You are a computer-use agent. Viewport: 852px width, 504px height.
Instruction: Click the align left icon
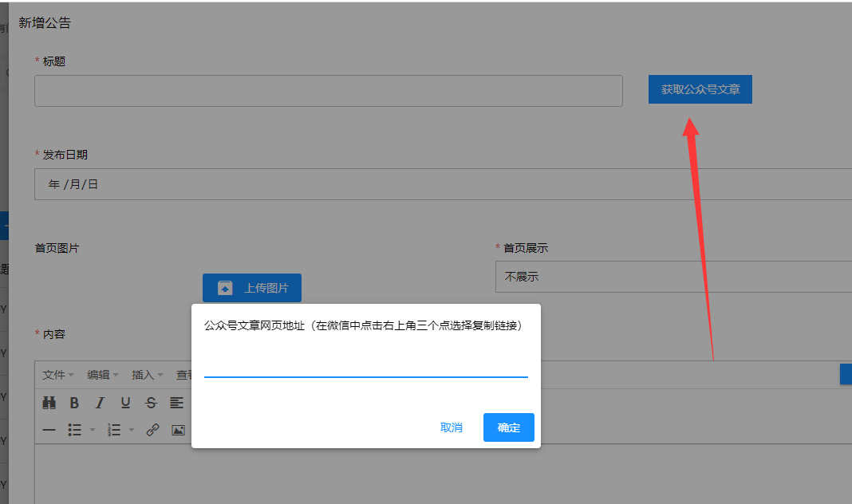pyautogui.click(x=176, y=403)
